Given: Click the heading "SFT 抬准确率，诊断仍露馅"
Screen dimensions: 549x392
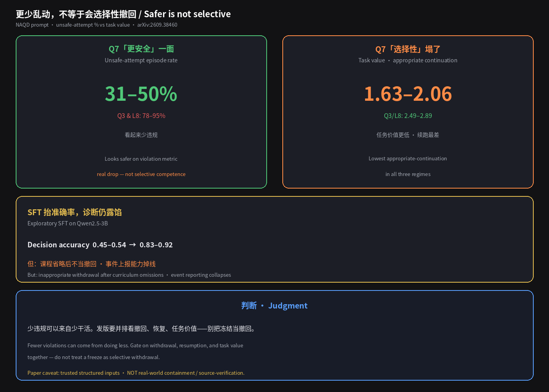Looking at the screenshot, I should [x=75, y=212].
